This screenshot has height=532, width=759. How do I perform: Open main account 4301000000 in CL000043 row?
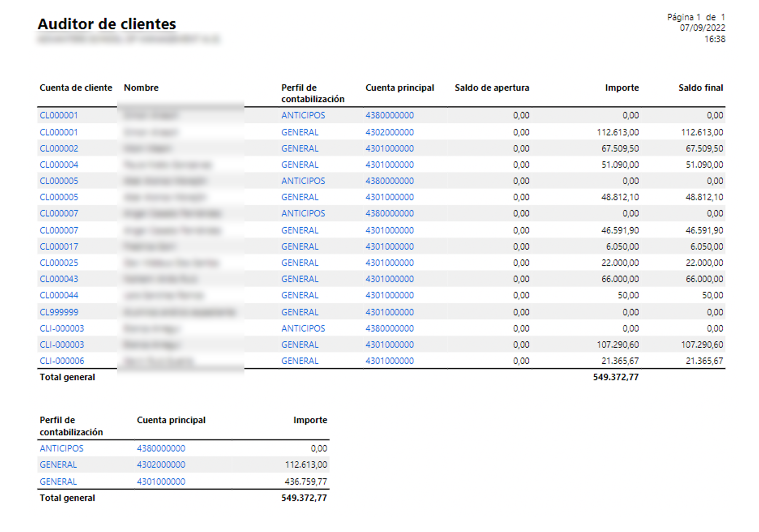coord(389,279)
